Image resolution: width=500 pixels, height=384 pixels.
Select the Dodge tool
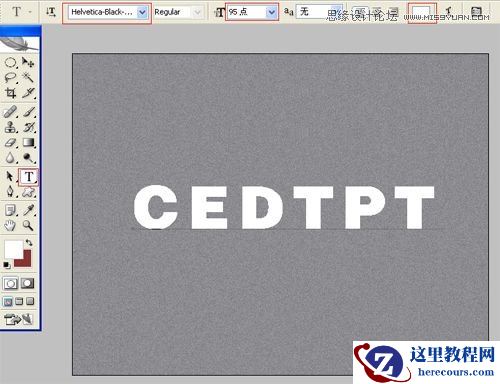pos(28,158)
